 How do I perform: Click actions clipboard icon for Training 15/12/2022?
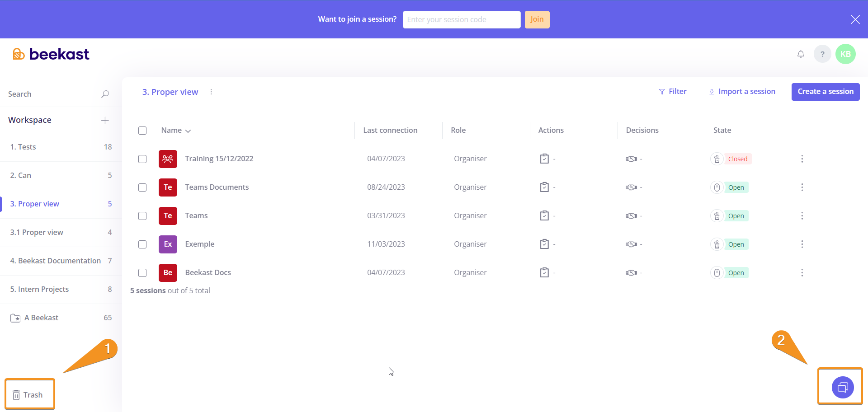click(x=544, y=159)
